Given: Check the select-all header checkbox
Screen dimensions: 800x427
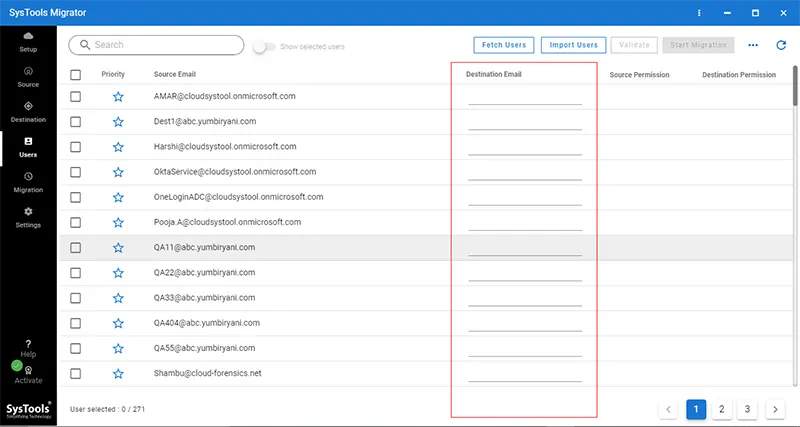Looking at the screenshot, I should coord(76,75).
